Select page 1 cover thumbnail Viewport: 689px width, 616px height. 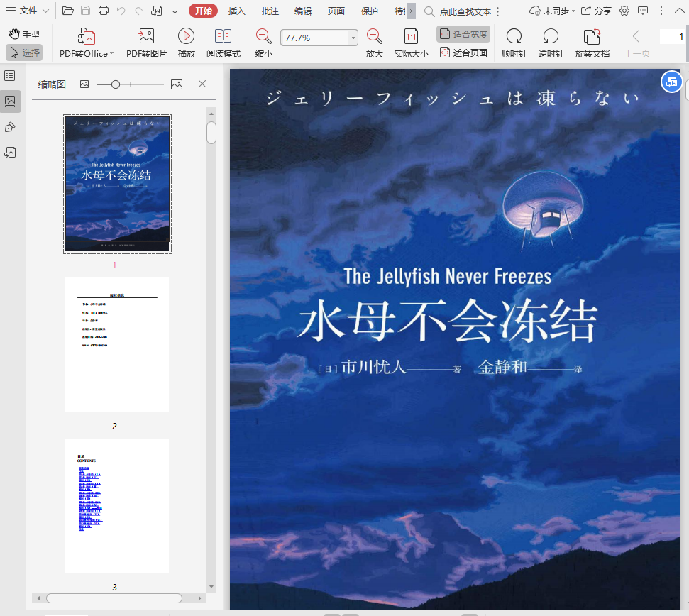(x=117, y=184)
